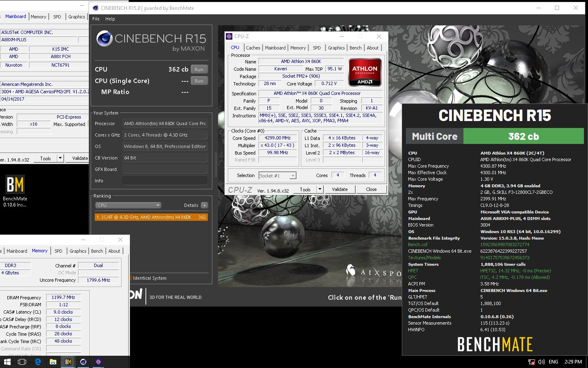Image resolution: width=588 pixels, height=368 pixels.
Task: Open Task View on the taskbar
Action: [x=22, y=362]
